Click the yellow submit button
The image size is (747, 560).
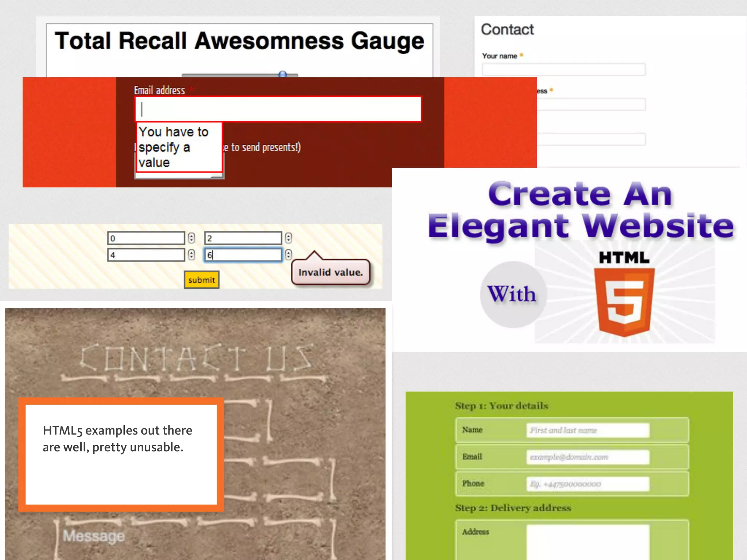[201, 280]
